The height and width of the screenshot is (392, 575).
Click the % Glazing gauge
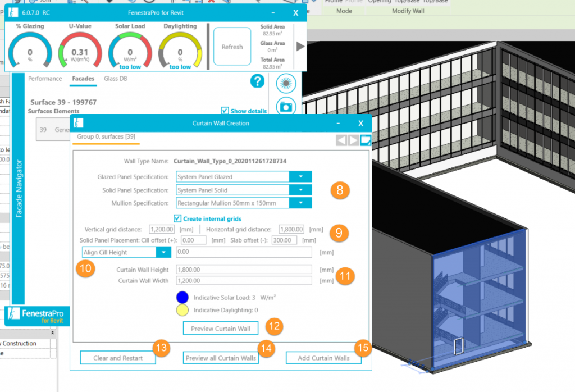coord(30,50)
